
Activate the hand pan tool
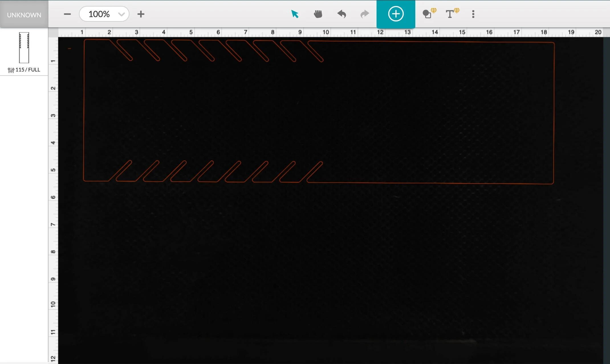(318, 14)
